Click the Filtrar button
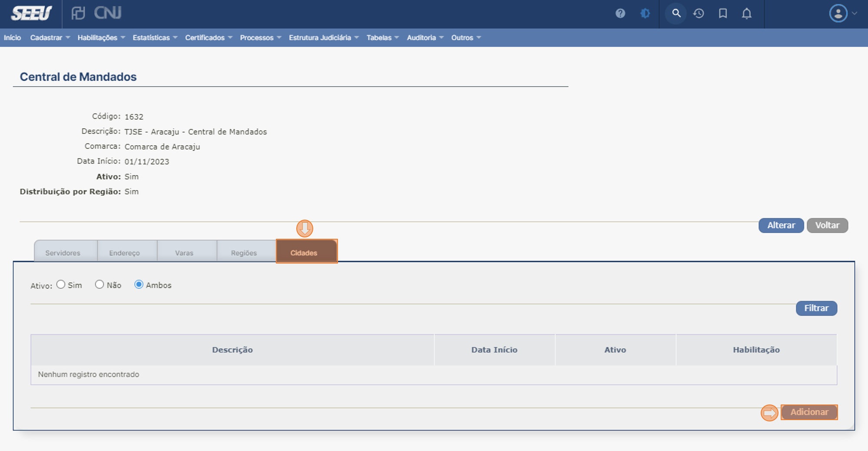The image size is (868, 451). 816,308
